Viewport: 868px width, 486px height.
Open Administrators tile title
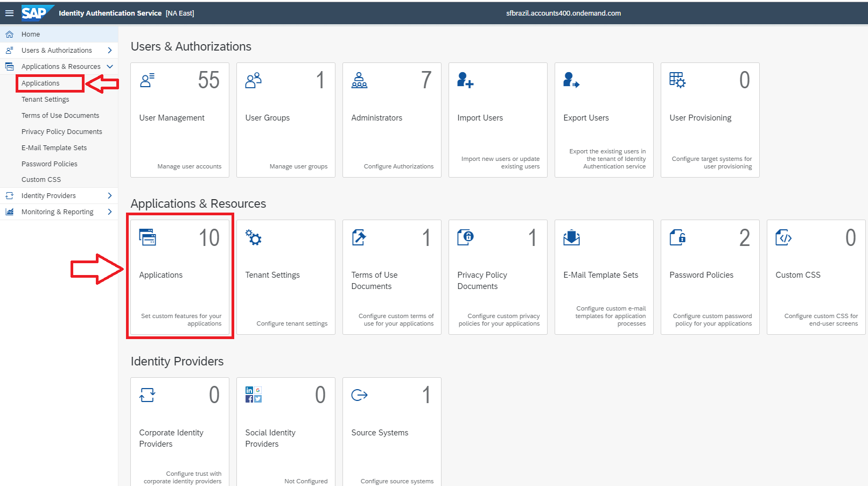[x=377, y=118]
